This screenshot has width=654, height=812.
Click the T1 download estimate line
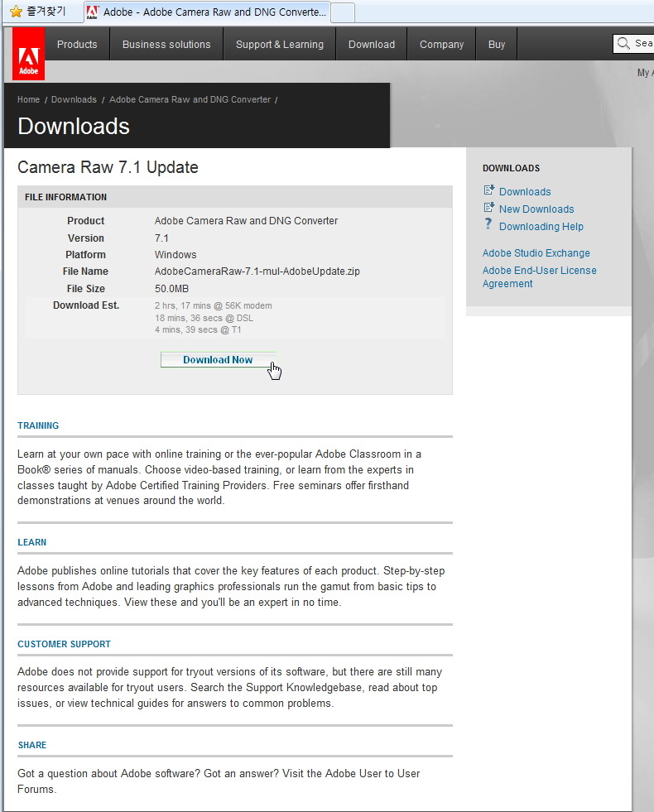(x=198, y=330)
